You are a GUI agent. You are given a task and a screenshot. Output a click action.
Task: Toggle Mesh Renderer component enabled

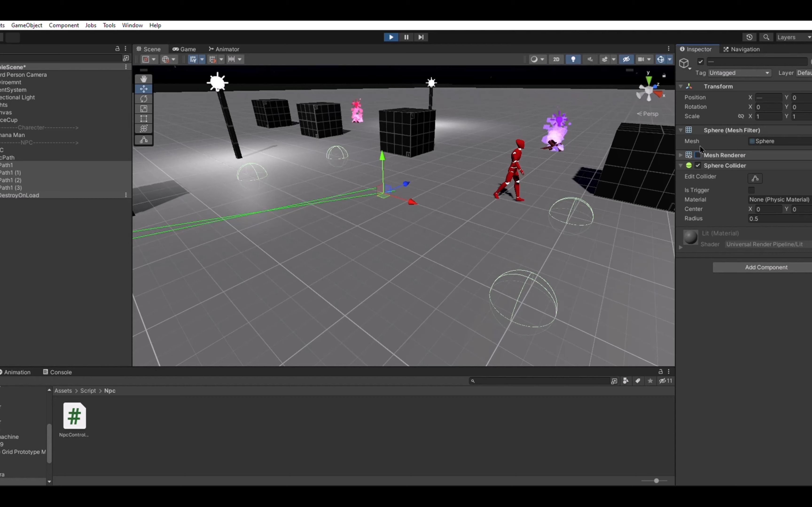(697, 155)
